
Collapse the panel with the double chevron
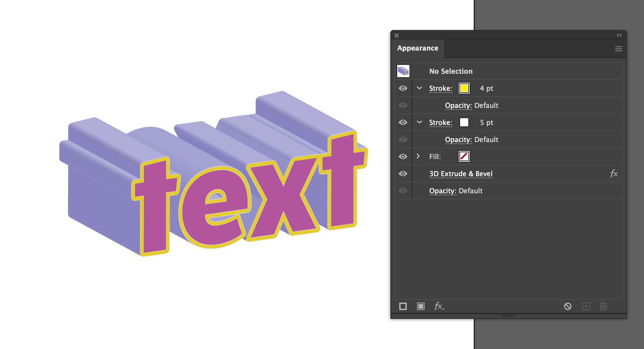pyautogui.click(x=619, y=35)
